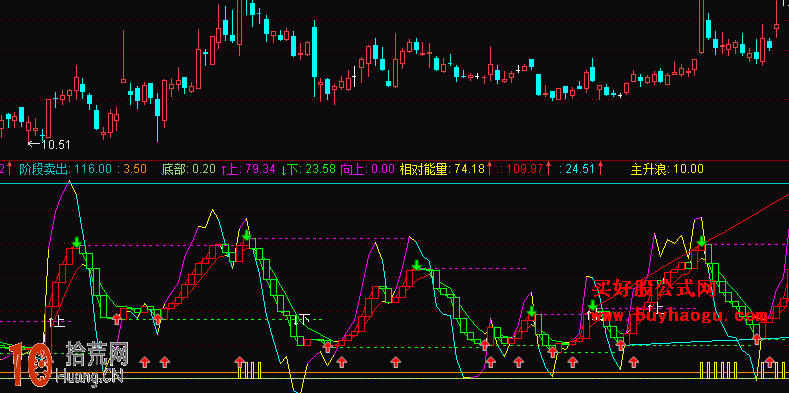The height and width of the screenshot is (393, 789).
Task: Select the 主升浪: 10.00 readout
Action: click(x=667, y=169)
